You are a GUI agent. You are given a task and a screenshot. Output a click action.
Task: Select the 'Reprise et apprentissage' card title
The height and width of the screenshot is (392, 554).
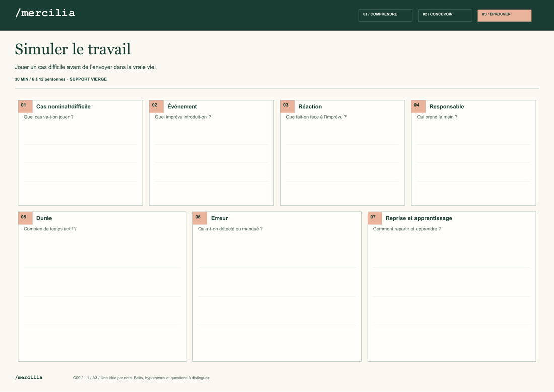pos(419,218)
